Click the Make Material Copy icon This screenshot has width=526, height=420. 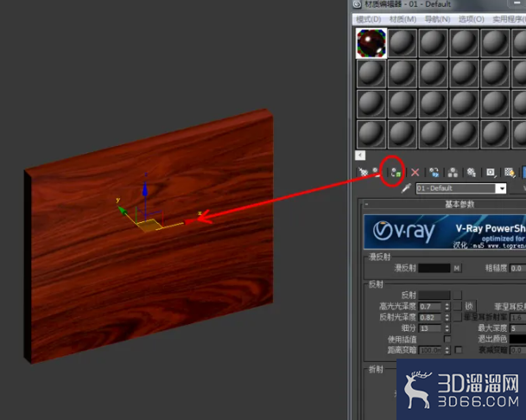tap(434, 173)
